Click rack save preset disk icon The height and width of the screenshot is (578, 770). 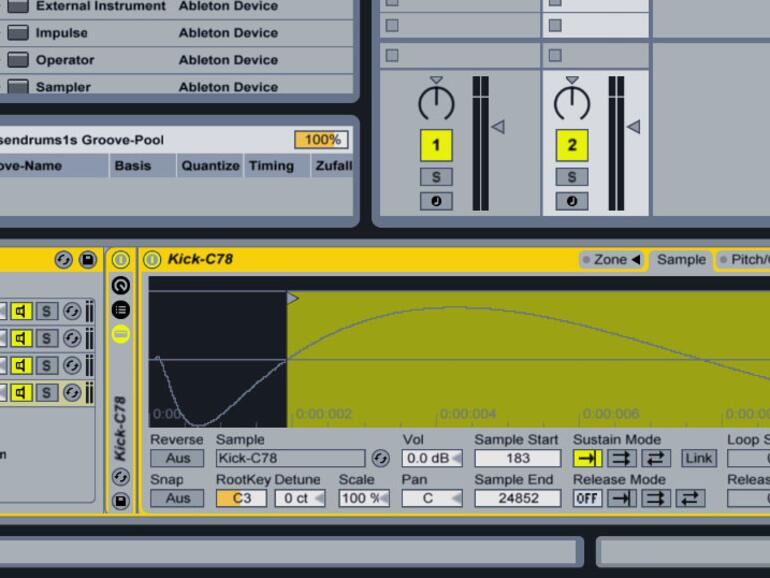click(x=88, y=260)
